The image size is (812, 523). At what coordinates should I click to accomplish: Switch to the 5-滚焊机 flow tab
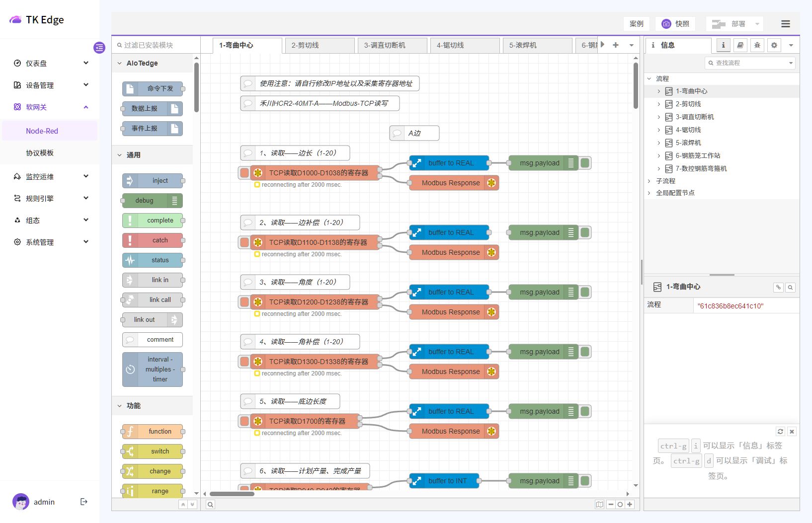click(538, 45)
